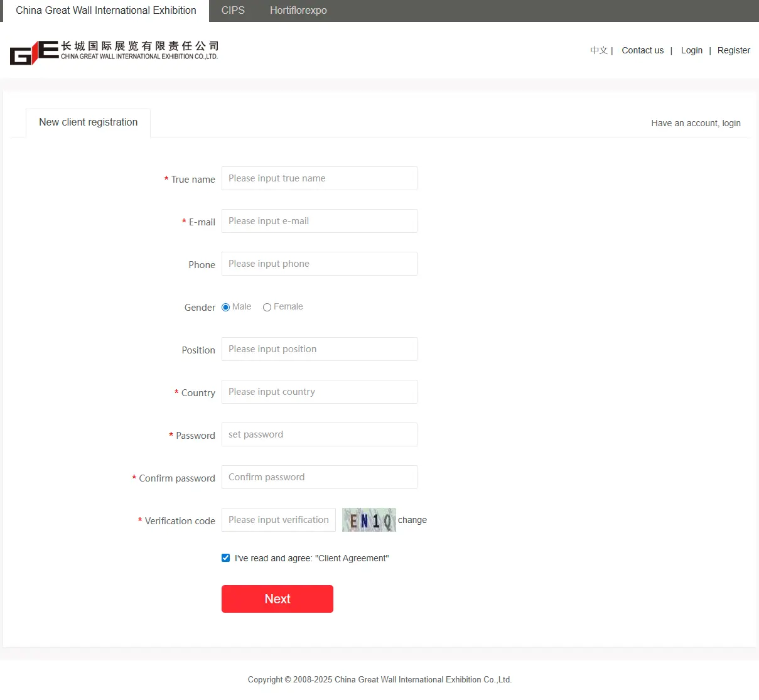Select the Female gender radio button
This screenshot has width=759, height=700.
tap(267, 307)
